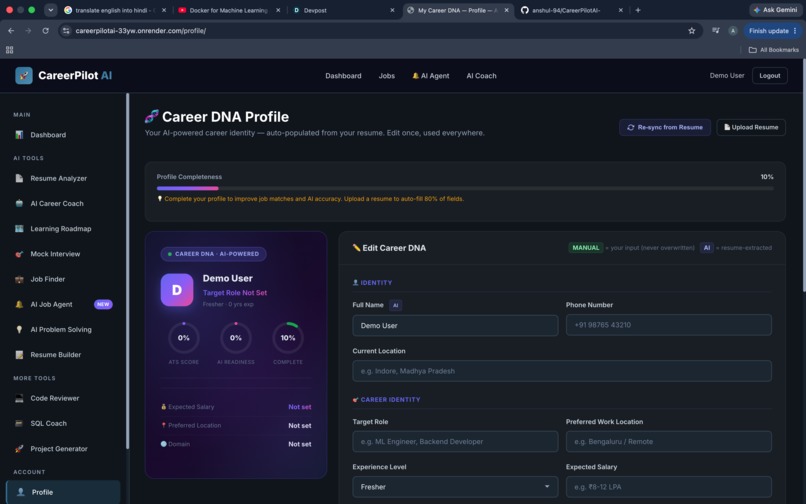Close the My Career DNA browser tab
Image resolution: width=806 pixels, height=504 pixels.
coord(506,10)
